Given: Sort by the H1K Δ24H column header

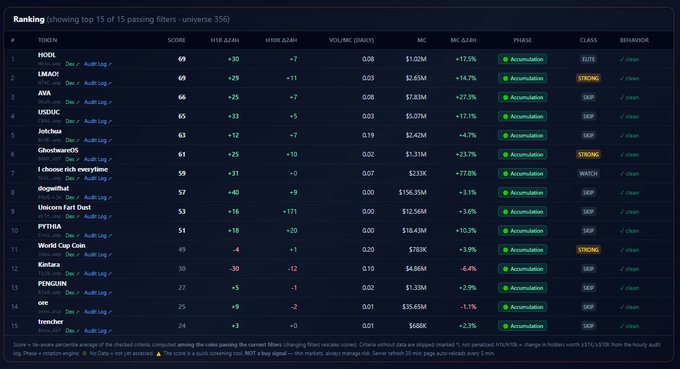Looking at the screenshot, I should (225, 40).
